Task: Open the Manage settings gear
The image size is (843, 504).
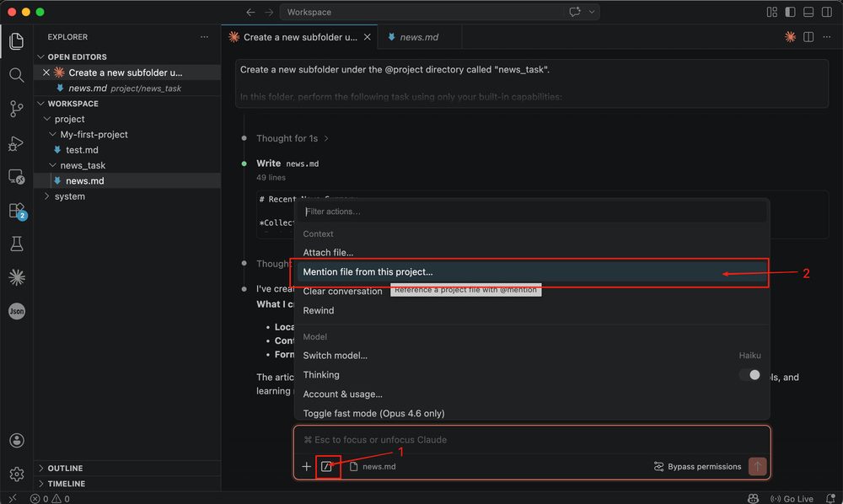Action: [x=16, y=475]
